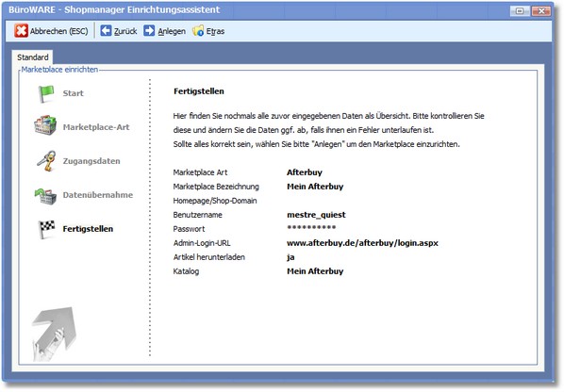Click the Anlegen button text
The width and height of the screenshot is (564, 392).
172,31
